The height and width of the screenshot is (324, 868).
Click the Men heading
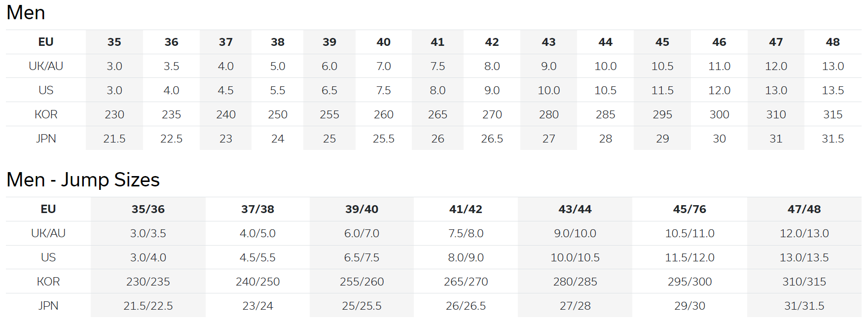click(26, 12)
